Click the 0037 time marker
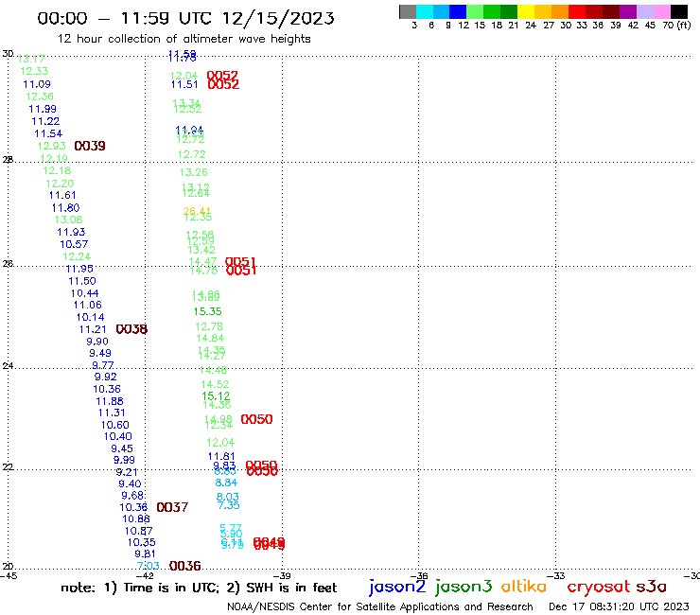This screenshot has height=615, width=700. [x=172, y=507]
